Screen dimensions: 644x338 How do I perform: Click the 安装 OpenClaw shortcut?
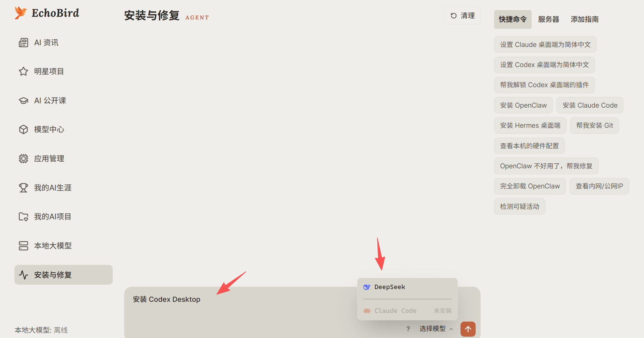coord(523,105)
